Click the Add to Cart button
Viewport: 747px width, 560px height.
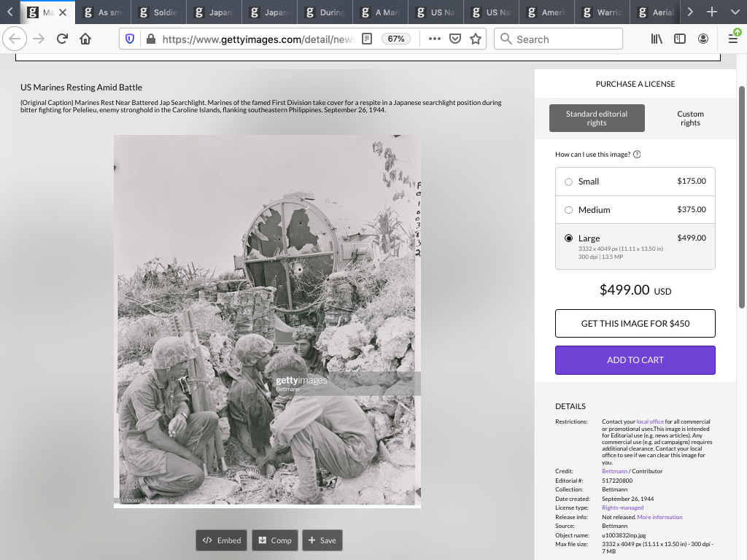click(635, 359)
